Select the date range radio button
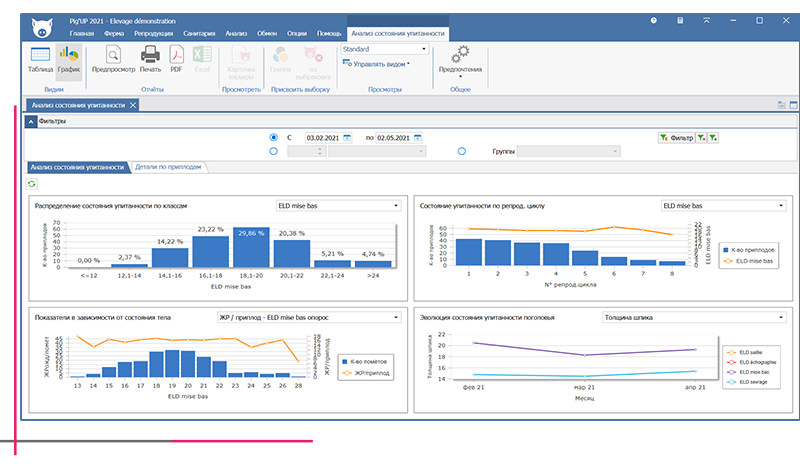800x472 pixels. 274,137
